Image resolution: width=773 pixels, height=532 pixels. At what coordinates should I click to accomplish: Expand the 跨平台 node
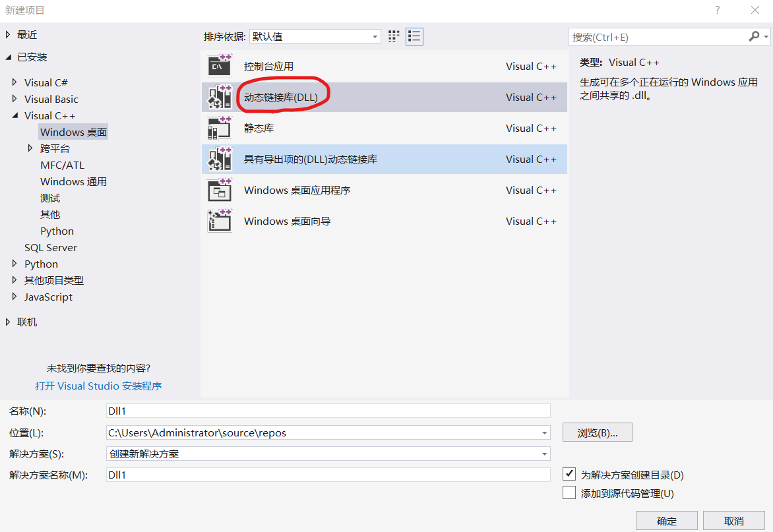pyautogui.click(x=30, y=148)
